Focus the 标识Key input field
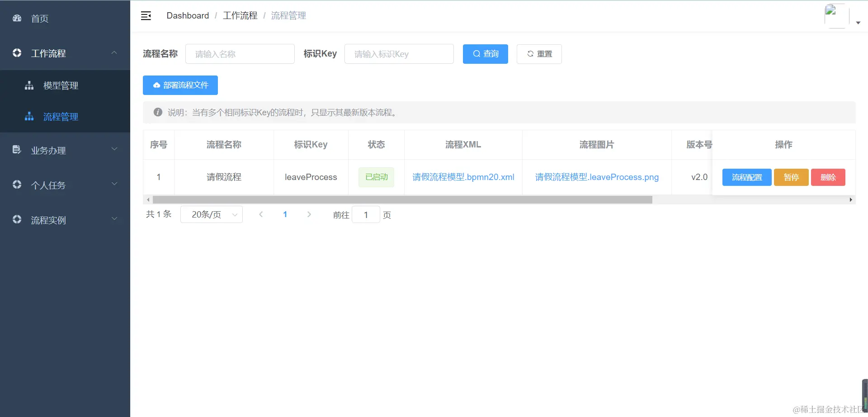 [x=399, y=54]
